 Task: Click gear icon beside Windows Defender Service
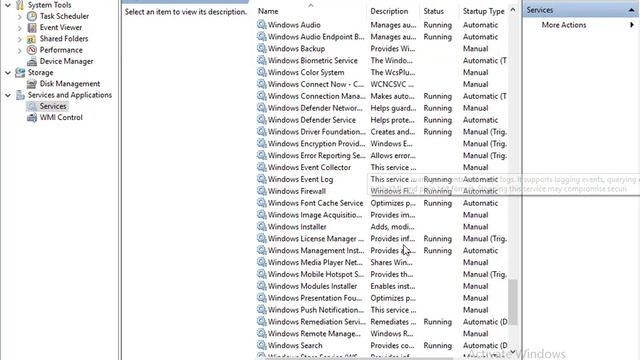(262, 120)
